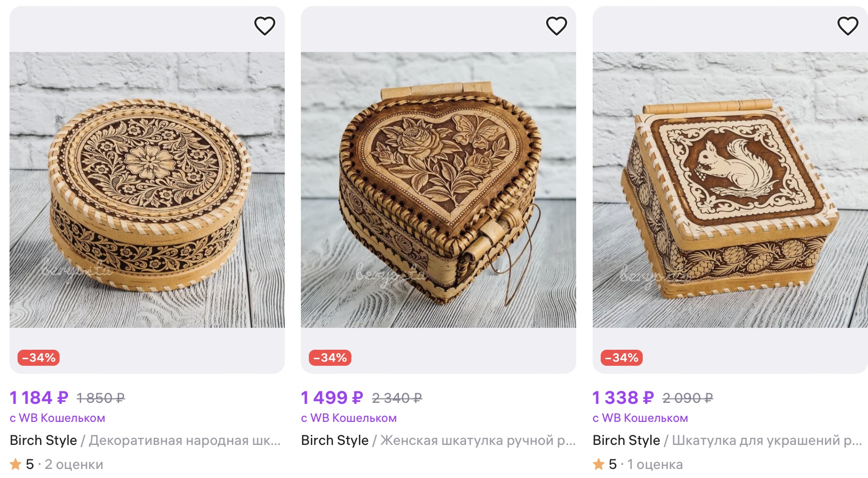Screen dimensions: 868x478
Task: Click the 1 499 ₽ price
Action: click(x=331, y=398)
